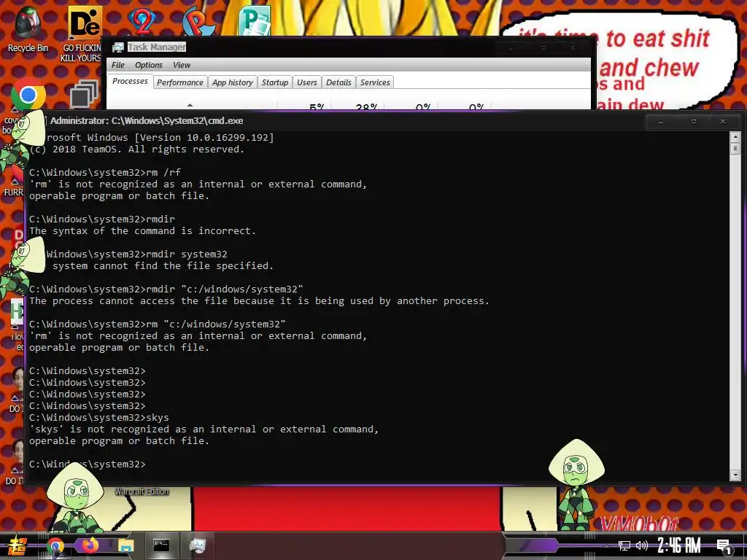Click the line 'The syntax of the command is incorrect.'
Viewport: 747px width, 560px height.
142,231
